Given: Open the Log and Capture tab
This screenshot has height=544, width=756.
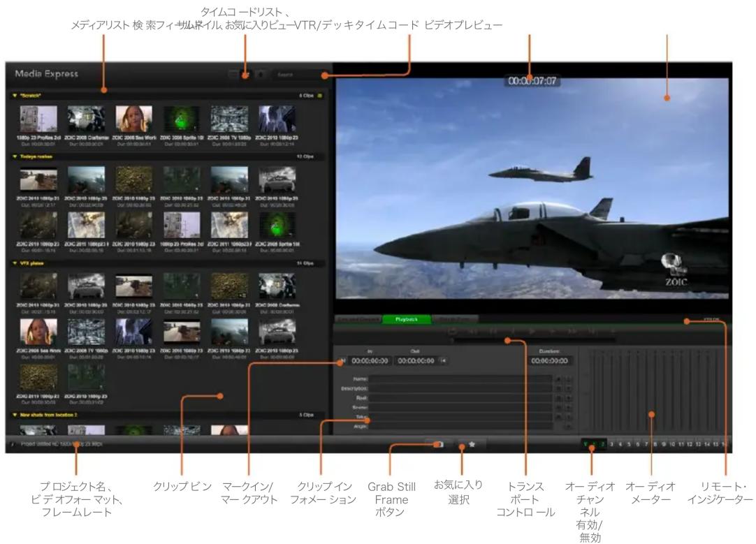Looking at the screenshot, I should click(x=358, y=319).
